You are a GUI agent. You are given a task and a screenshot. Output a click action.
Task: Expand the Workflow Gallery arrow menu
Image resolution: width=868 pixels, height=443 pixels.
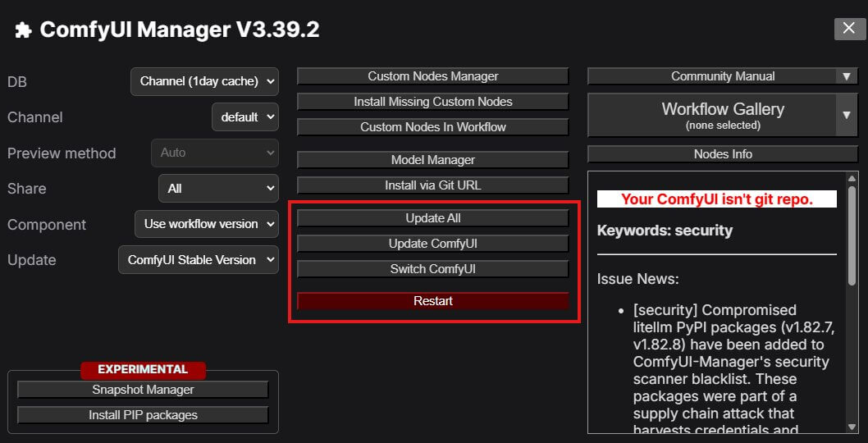point(847,115)
